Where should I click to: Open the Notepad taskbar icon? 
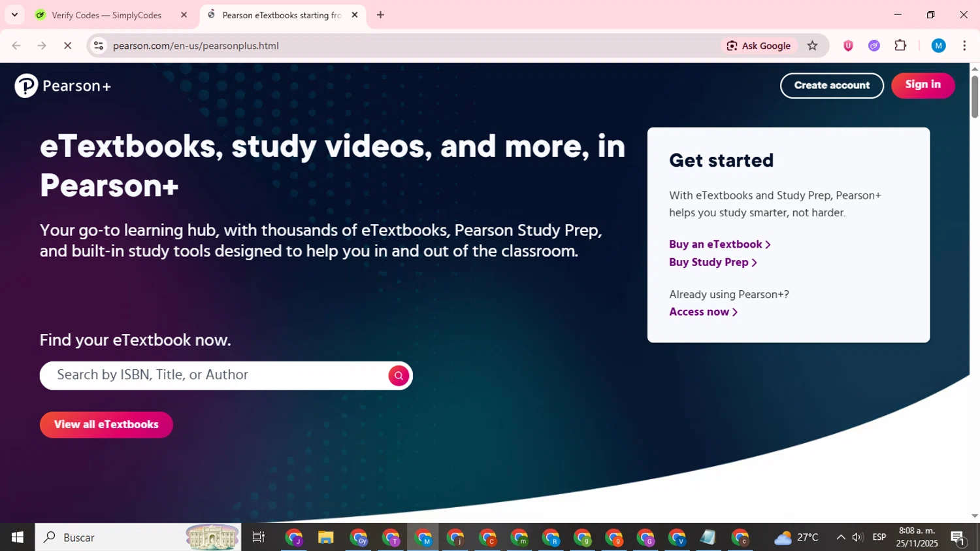tap(708, 537)
